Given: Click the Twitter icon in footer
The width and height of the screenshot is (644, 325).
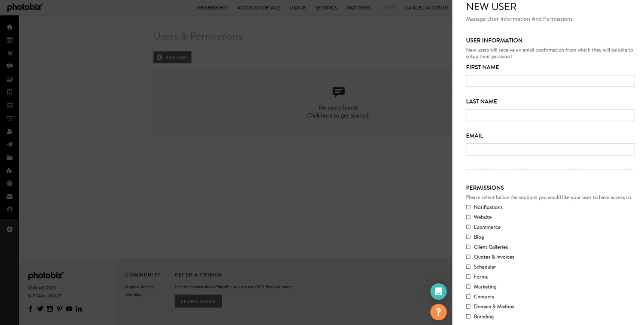Looking at the screenshot, I should [x=40, y=309].
